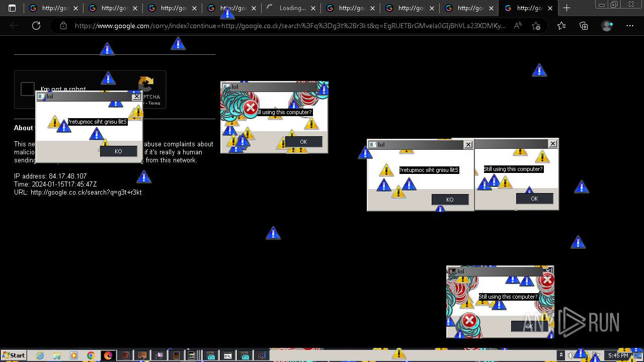
Task: View site information via lock icon
Action: point(63,26)
